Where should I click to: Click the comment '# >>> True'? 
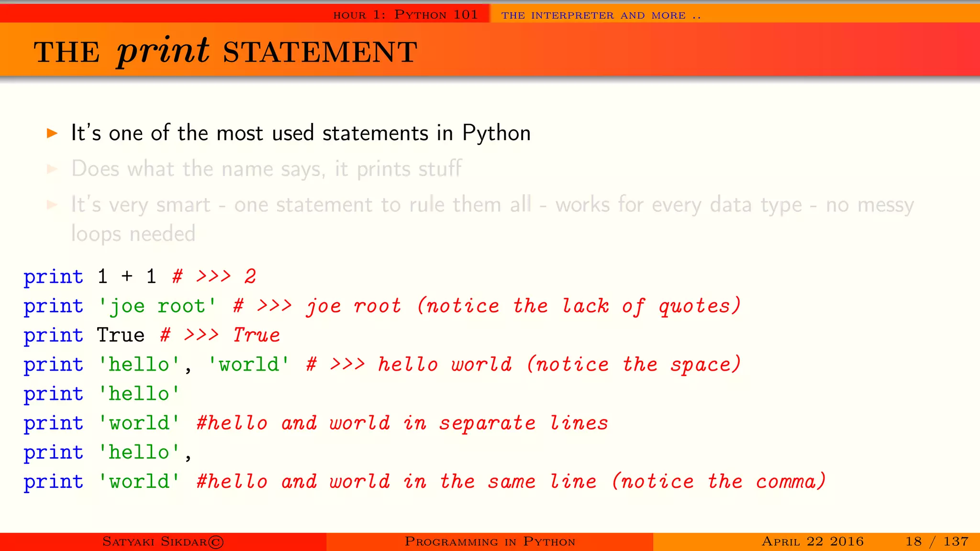click(220, 335)
